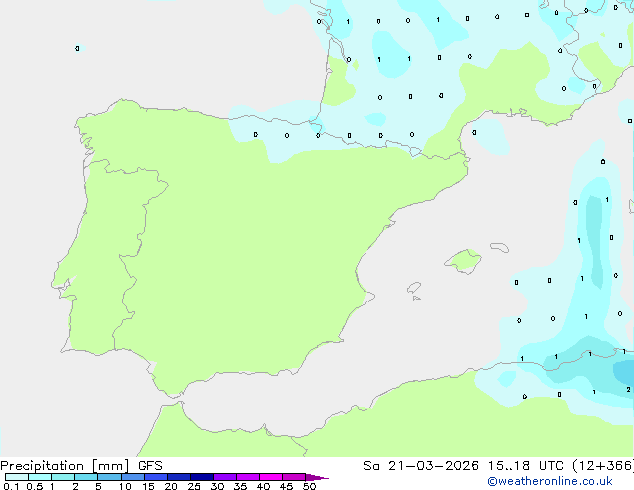Screen dimensions: 634x490
Task: Click the '2' precipitation value on the map
Action: 628,390
